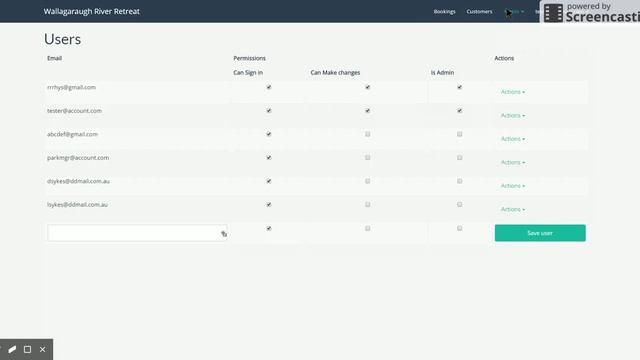
Task: Click the email parkmgr@account.com
Action: (x=78, y=158)
